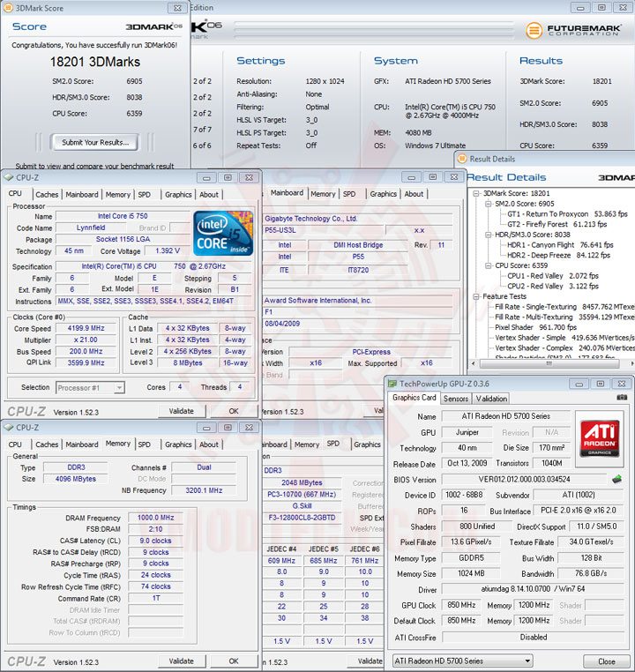
Task: Open Caches tab in CPU-Z processor window
Action: click(47, 195)
